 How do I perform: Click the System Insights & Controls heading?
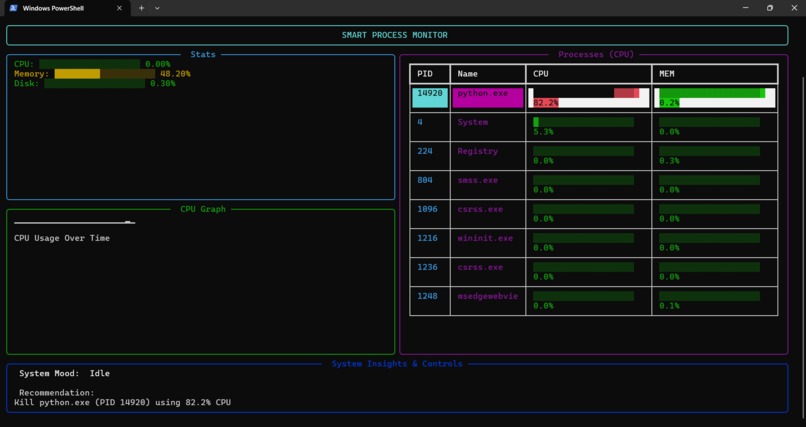click(x=397, y=364)
